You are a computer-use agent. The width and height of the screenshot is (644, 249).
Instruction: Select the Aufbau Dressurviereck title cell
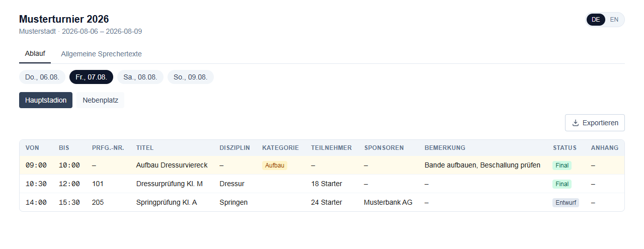[172, 165]
